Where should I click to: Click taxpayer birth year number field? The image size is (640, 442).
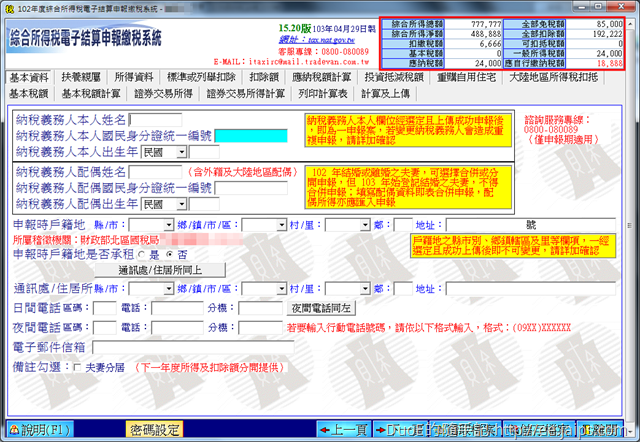pos(204,152)
